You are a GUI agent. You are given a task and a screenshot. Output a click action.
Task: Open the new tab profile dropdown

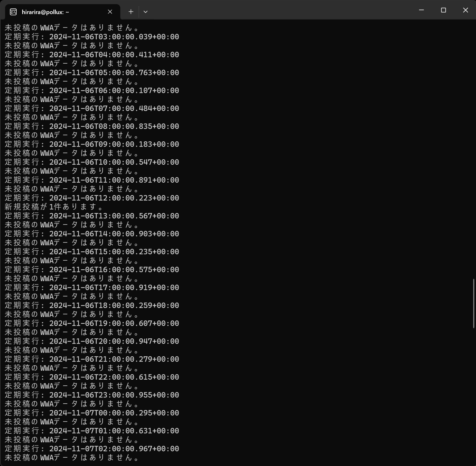(x=146, y=12)
